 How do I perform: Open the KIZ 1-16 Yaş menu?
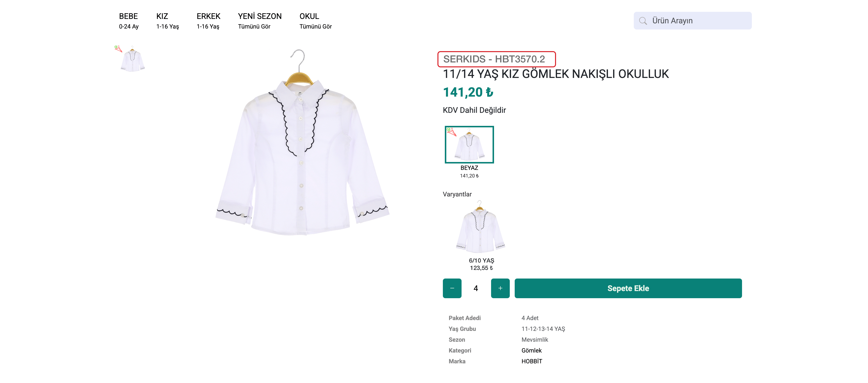[168, 21]
